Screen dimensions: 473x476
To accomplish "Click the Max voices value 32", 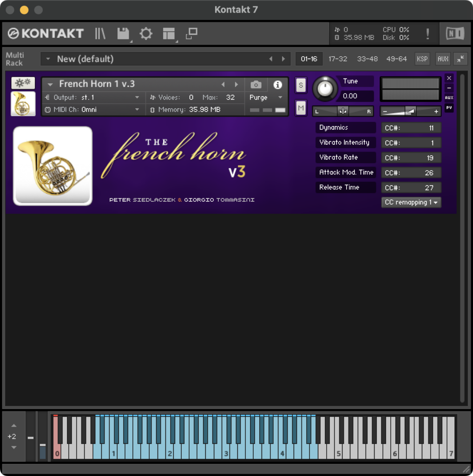I will pyautogui.click(x=230, y=98).
